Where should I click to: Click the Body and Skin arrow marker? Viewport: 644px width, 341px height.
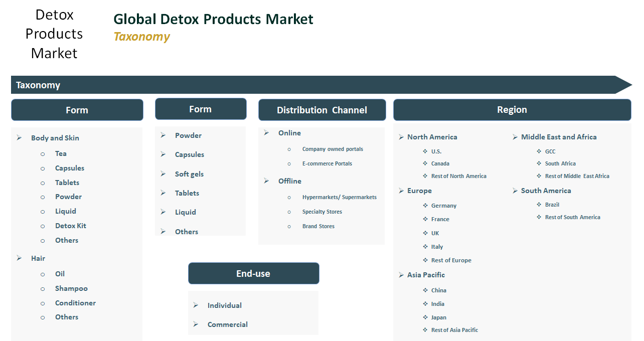(x=19, y=137)
